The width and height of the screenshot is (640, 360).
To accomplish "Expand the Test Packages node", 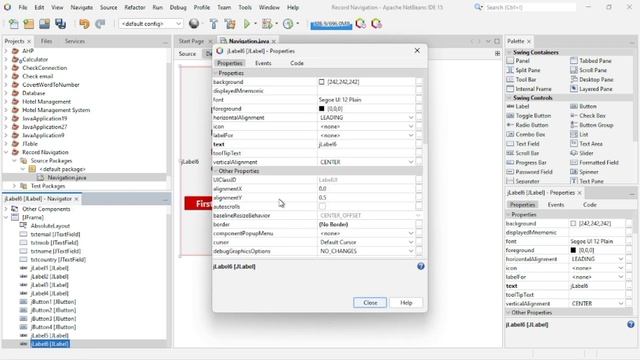I will point(14,186).
